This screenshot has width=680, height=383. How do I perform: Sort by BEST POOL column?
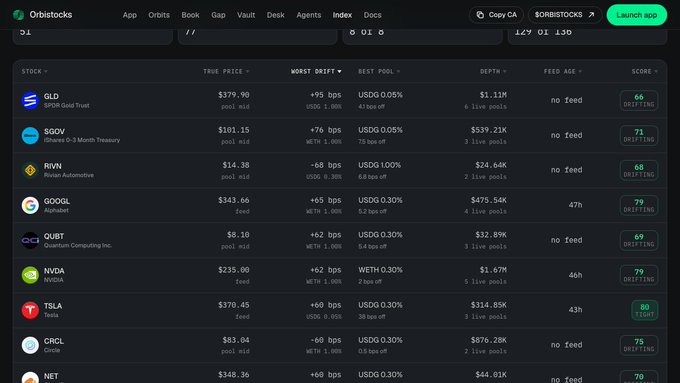pyautogui.click(x=379, y=71)
